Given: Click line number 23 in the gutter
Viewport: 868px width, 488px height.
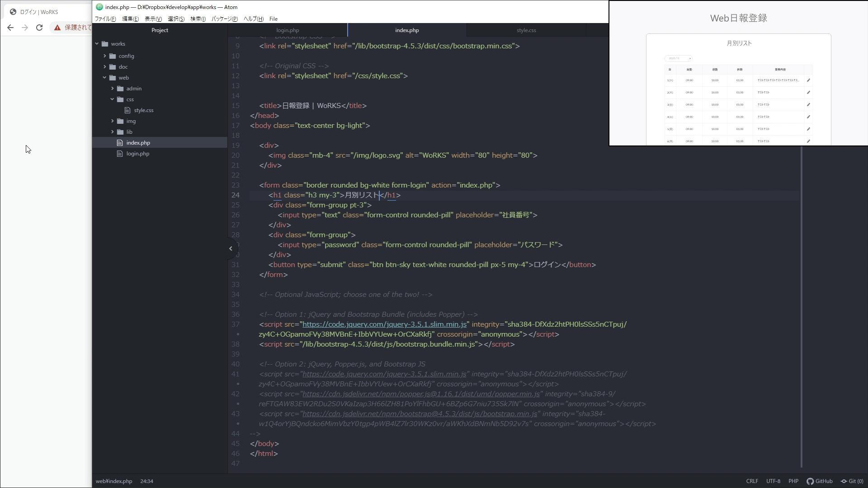Looking at the screenshot, I should pos(236,185).
